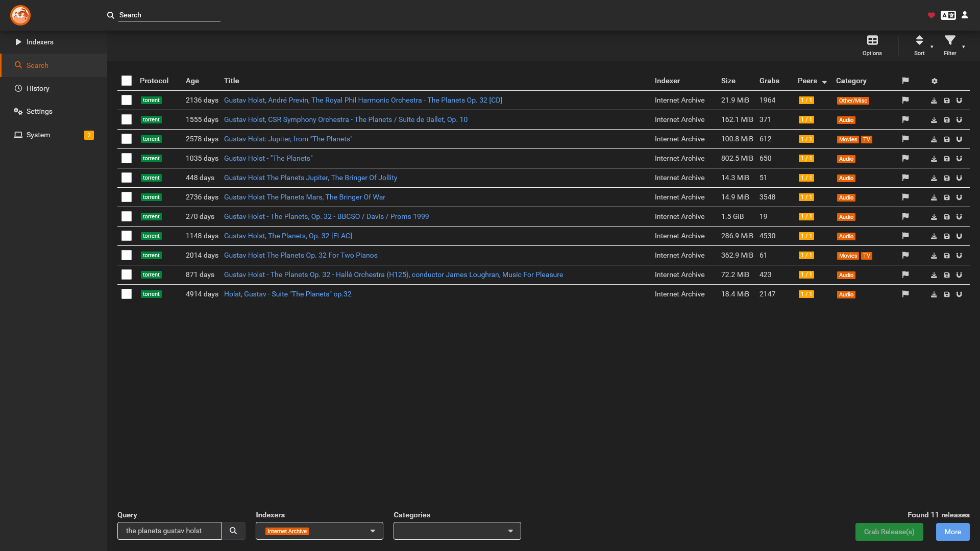Check the Jupiter from "The Planets" row
The width and height of the screenshot is (980, 551).
point(127,139)
